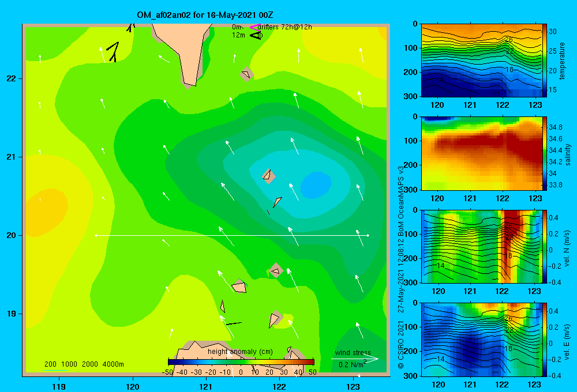Image resolution: width=577 pixels, height=392 pixels.
Task: Click the small island near 22N 121.5E
Action: [246, 74]
